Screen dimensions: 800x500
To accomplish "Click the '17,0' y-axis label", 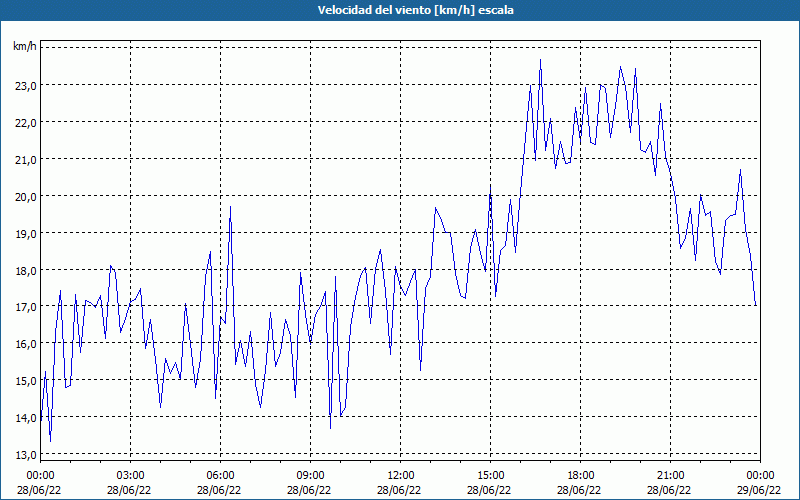I will tap(26, 307).
